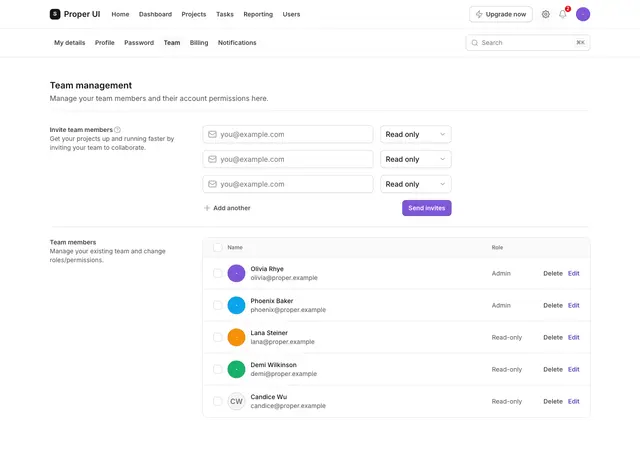The width and height of the screenshot is (640, 460).
Task: Edit Lana Steiner's entry
Action: [573, 337]
